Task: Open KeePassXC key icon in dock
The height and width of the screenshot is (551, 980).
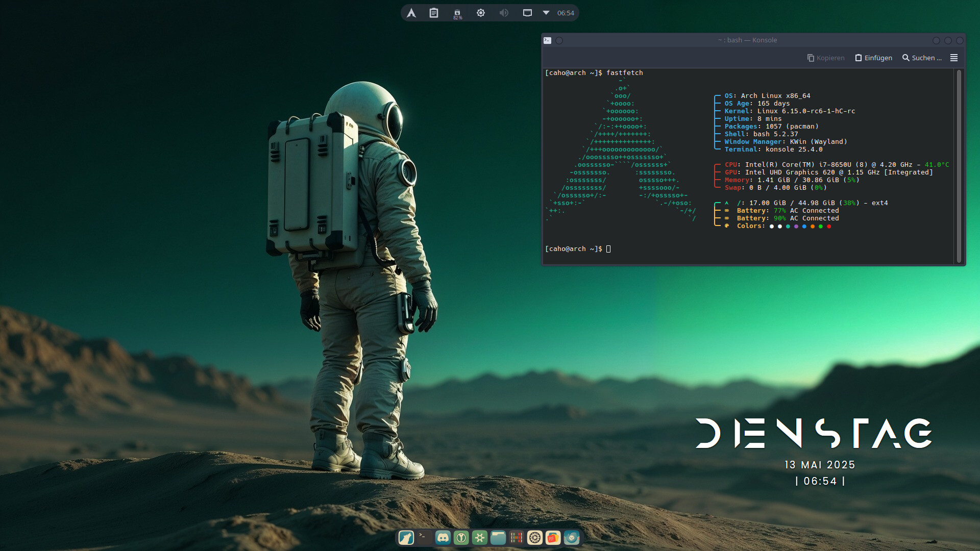Action: [x=461, y=538]
